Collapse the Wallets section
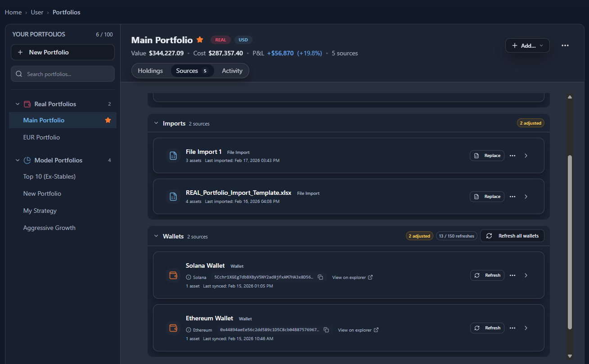 pos(156,236)
